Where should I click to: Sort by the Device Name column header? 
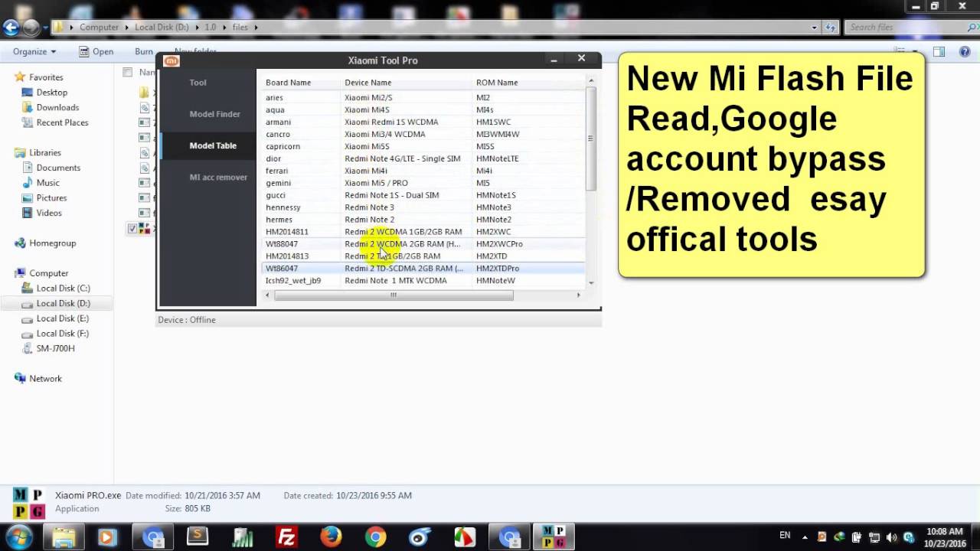tap(407, 83)
